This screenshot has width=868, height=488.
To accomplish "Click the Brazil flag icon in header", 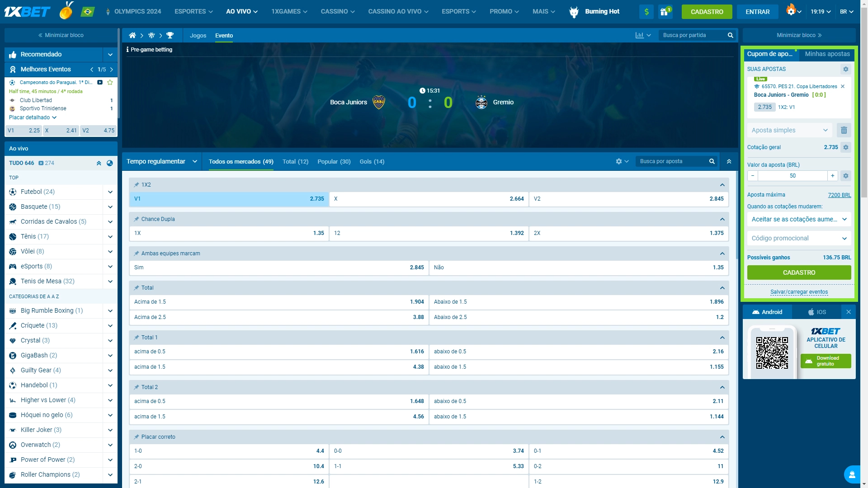I will pos(87,12).
